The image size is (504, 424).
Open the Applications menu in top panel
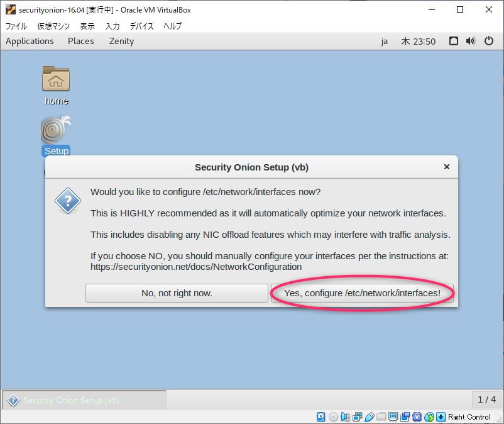[30, 41]
